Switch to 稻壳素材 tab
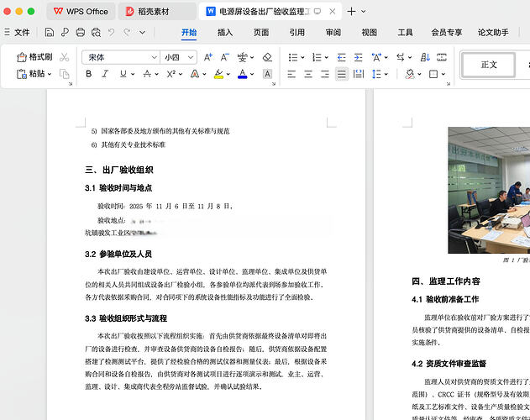Screen dimensions: 530x420 157,12
